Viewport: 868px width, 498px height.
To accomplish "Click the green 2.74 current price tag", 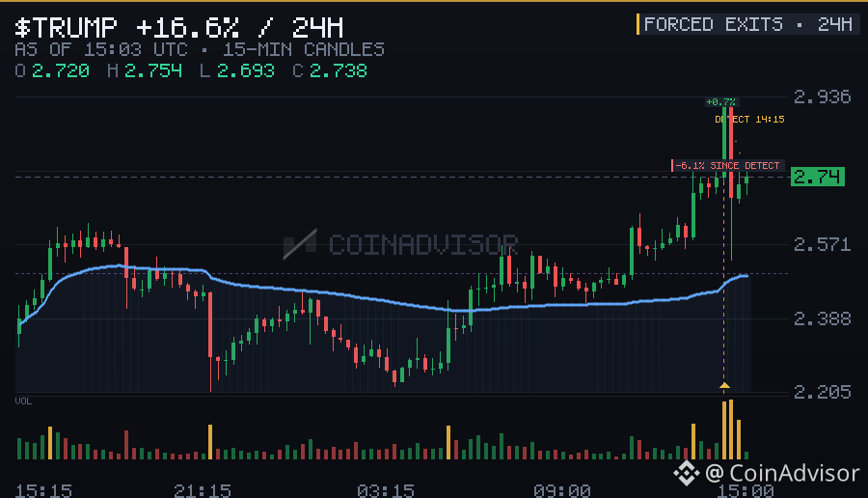I will click(818, 177).
